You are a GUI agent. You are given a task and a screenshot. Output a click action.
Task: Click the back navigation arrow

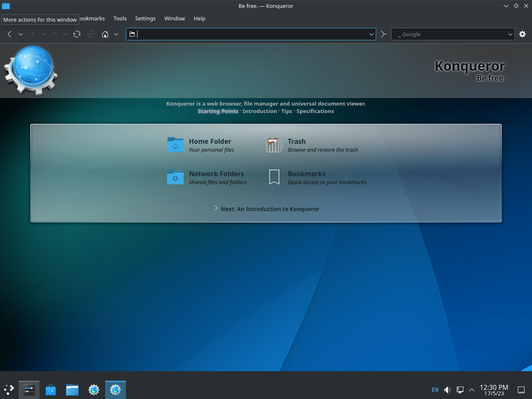point(9,34)
